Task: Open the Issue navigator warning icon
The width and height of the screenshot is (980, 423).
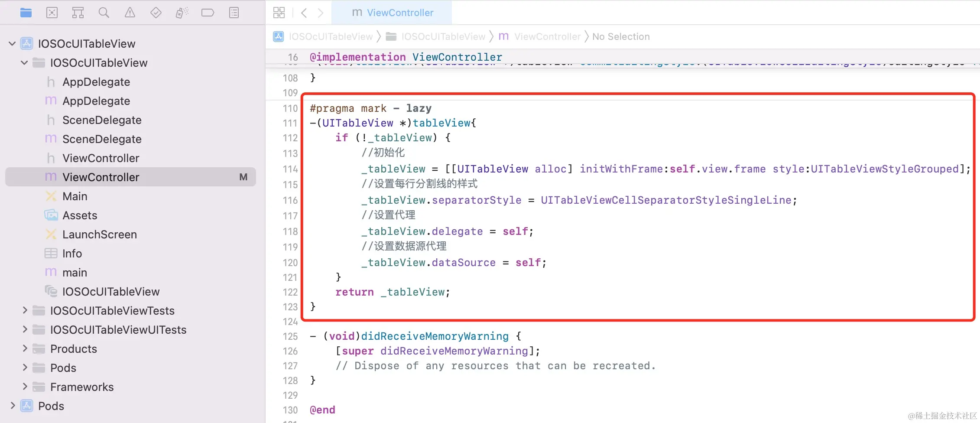Action: click(130, 13)
